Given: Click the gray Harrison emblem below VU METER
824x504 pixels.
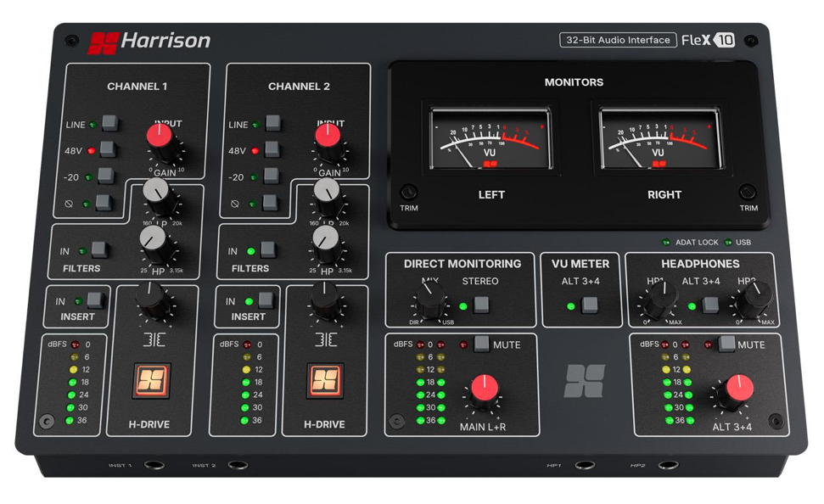Looking at the screenshot, I should (x=585, y=380).
